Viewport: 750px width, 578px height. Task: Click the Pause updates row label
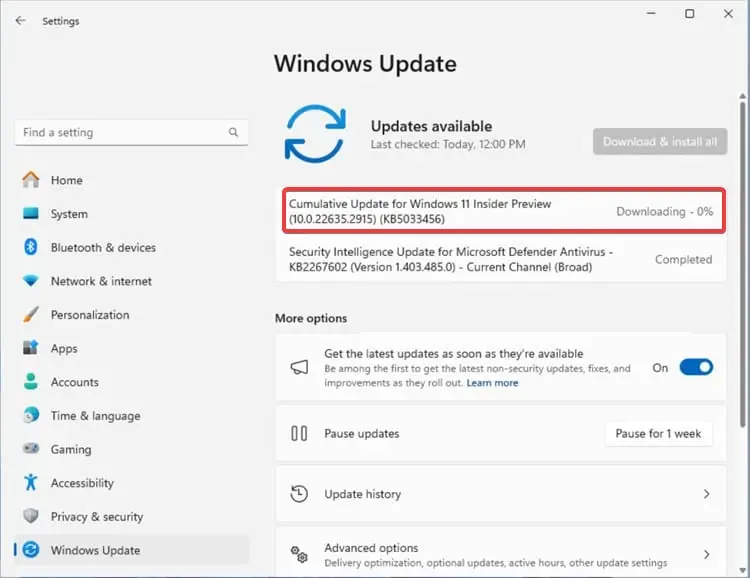(362, 434)
